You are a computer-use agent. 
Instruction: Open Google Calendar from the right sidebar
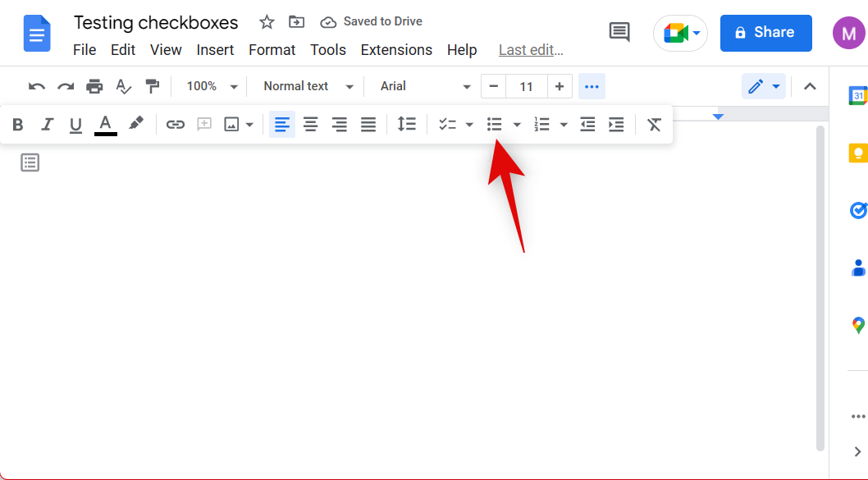[x=858, y=95]
